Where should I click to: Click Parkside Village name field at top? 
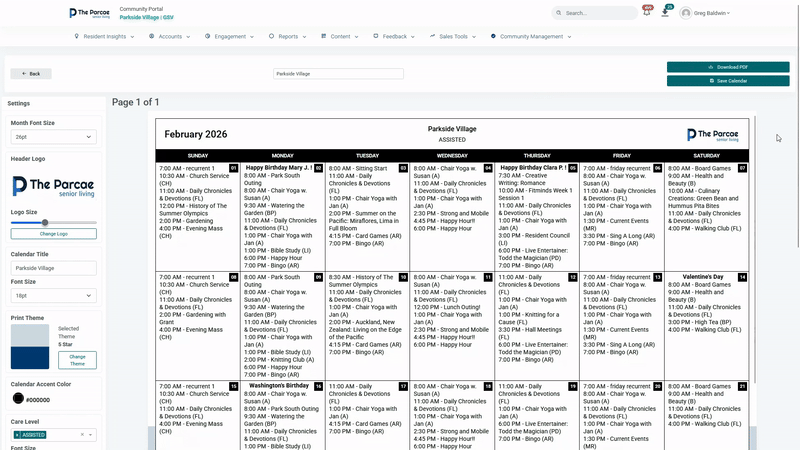(338, 74)
